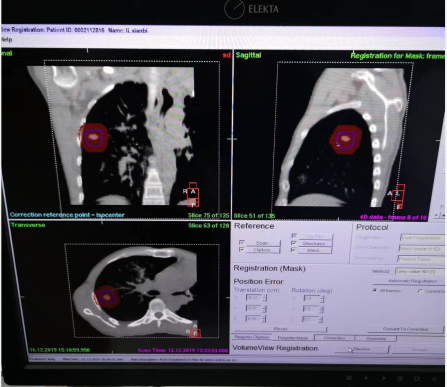This screenshot has height=387, width=447.
Task: Click the orientation marker icon in the transverse view
Action: coord(195,333)
